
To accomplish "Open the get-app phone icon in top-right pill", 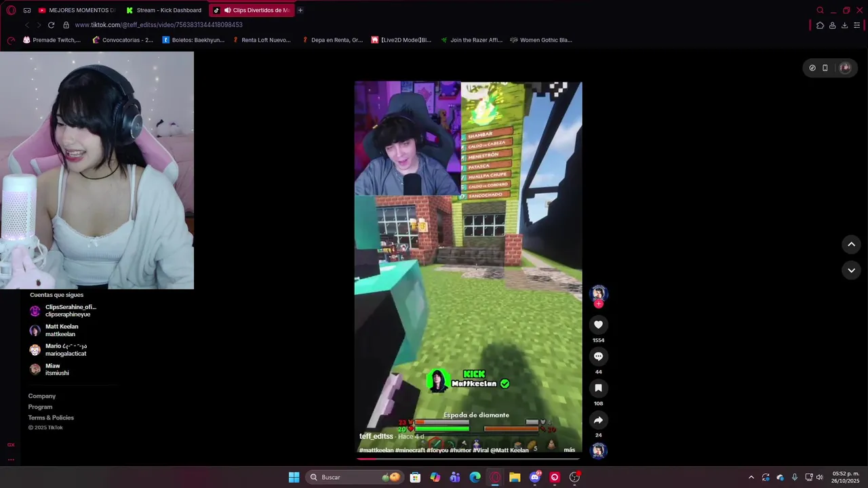I will (x=825, y=68).
